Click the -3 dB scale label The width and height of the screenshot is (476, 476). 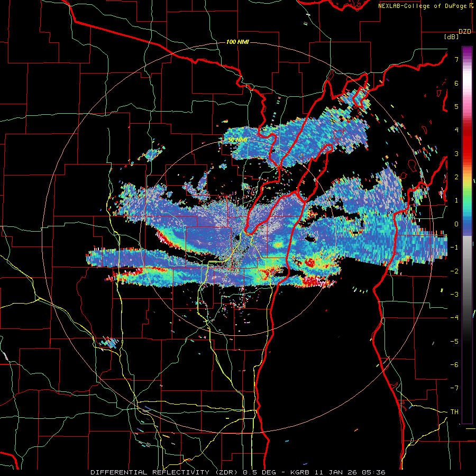[x=454, y=294]
